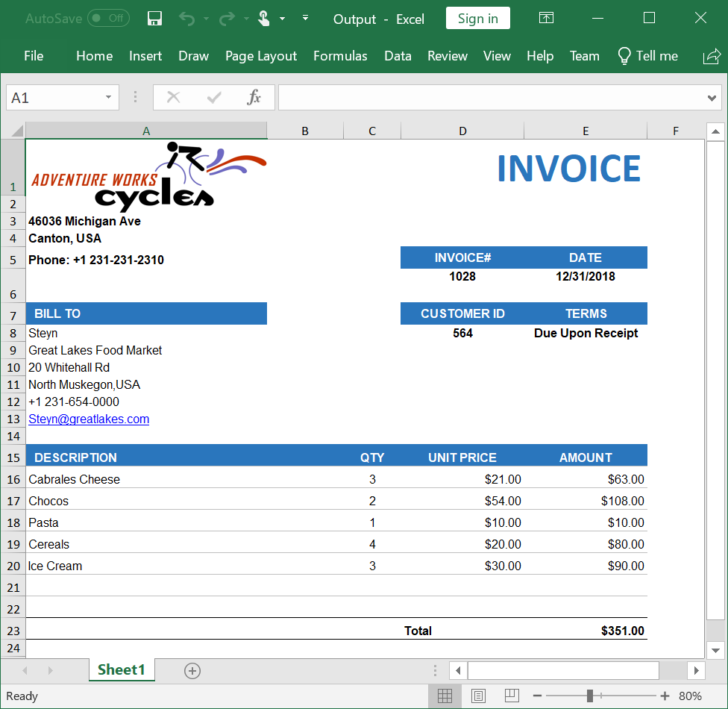Click the Share icon in ribbon

712,56
